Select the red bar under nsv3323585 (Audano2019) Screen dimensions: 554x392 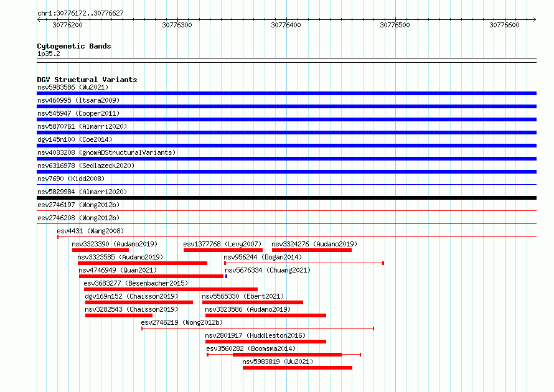point(143,263)
